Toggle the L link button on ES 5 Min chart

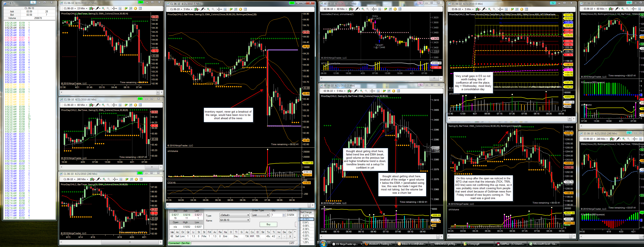point(553,3)
